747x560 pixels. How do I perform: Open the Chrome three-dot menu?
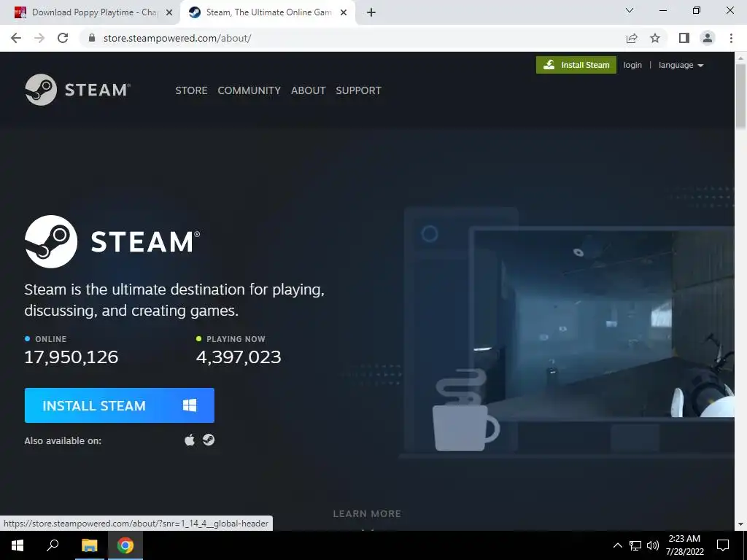click(x=731, y=38)
